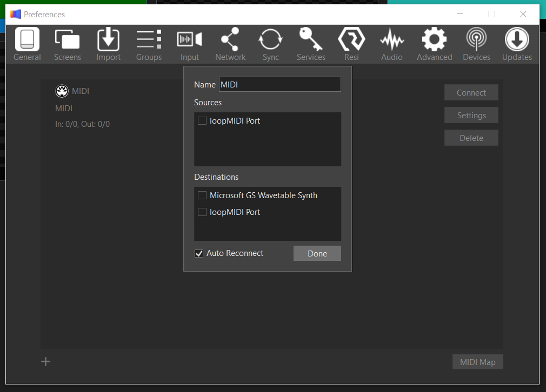Open the device Settings button

tap(471, 115)
